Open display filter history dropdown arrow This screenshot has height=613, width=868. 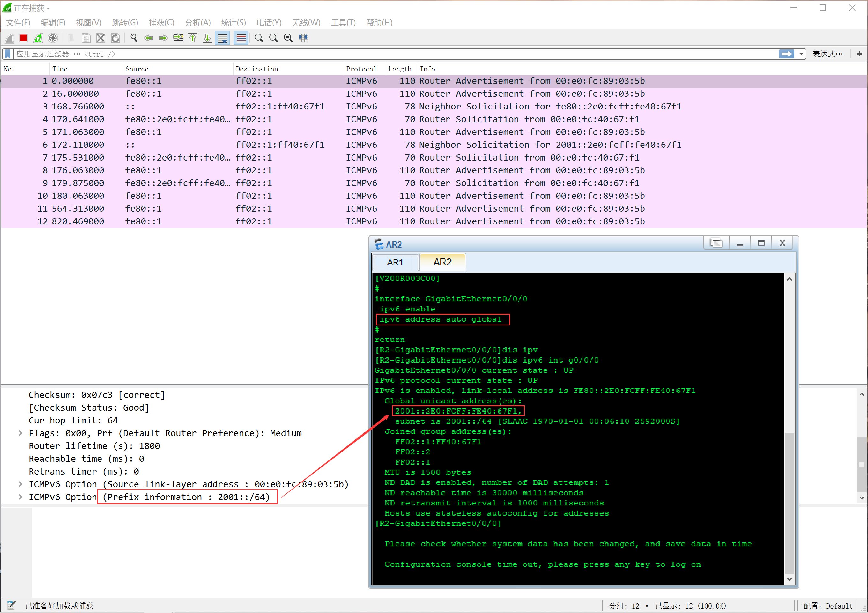pyautogui.click(x=801, y=54)
